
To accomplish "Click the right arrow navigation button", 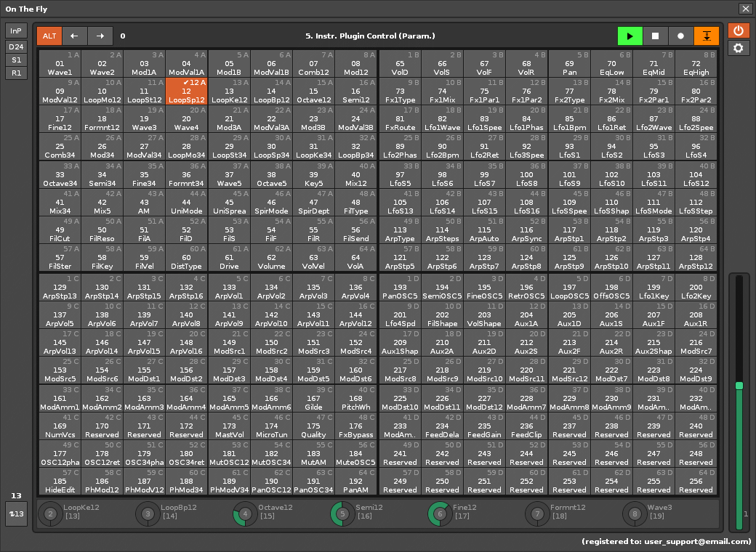I will click(100, 36).
